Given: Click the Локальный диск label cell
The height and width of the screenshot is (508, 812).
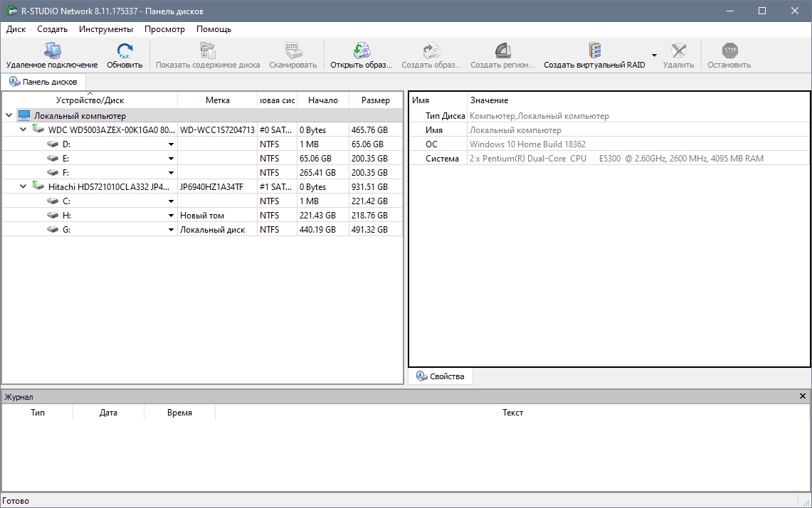Looking at the screenshot, I should 212,229.
